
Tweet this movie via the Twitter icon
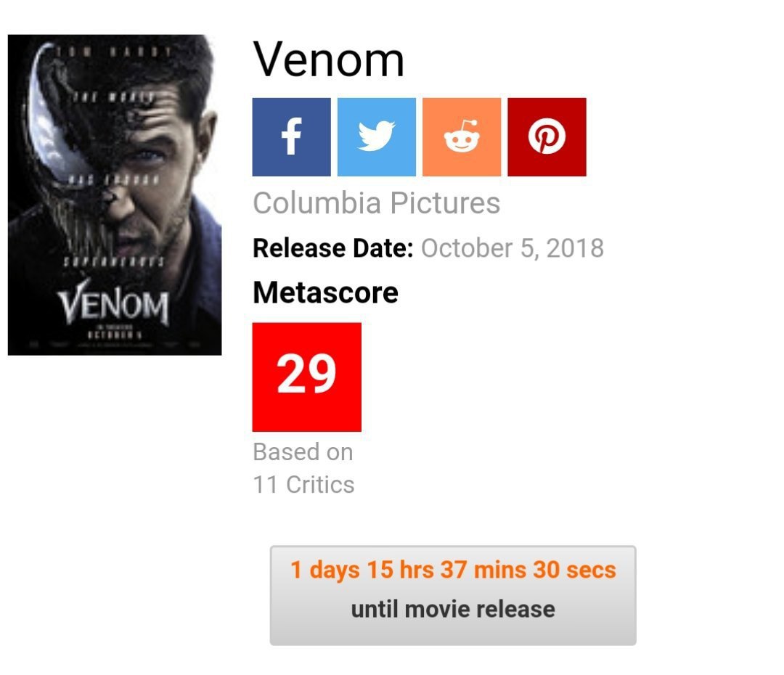pyautogui.click(x=376, y=137)
